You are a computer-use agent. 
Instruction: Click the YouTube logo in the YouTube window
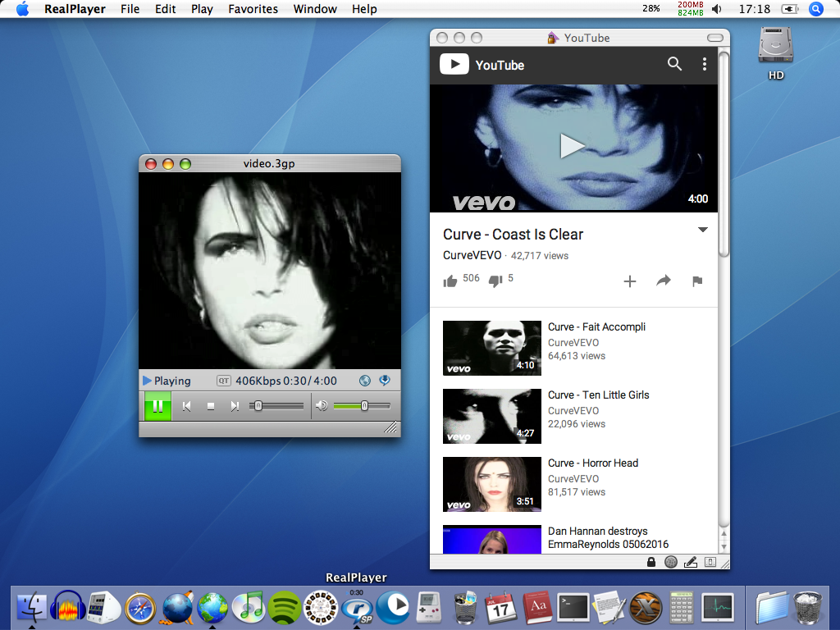482,65
